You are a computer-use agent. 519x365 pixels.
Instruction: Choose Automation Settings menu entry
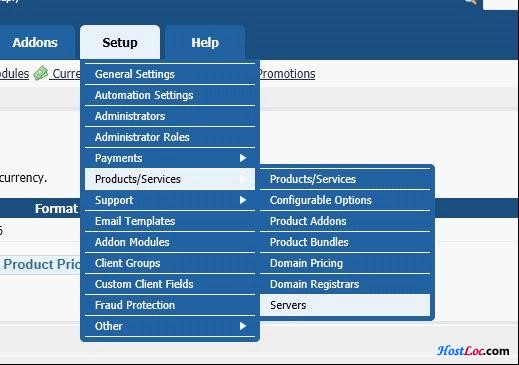[x=170, y=95]
